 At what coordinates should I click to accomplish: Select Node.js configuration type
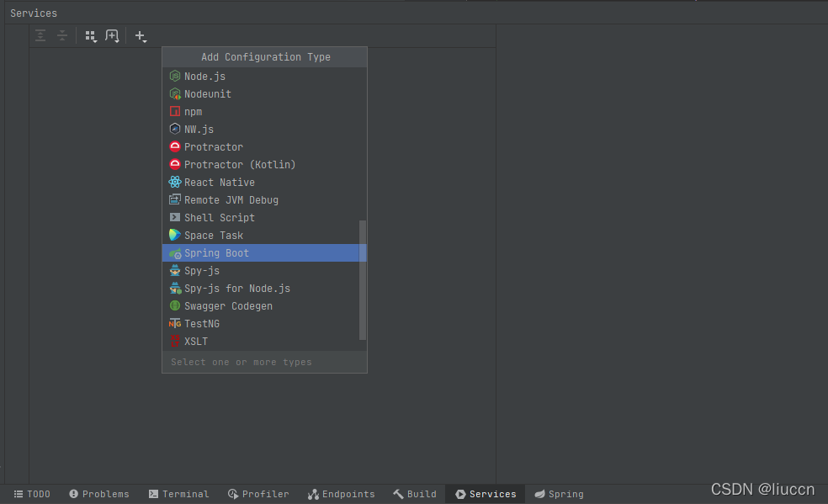point(264,77)
